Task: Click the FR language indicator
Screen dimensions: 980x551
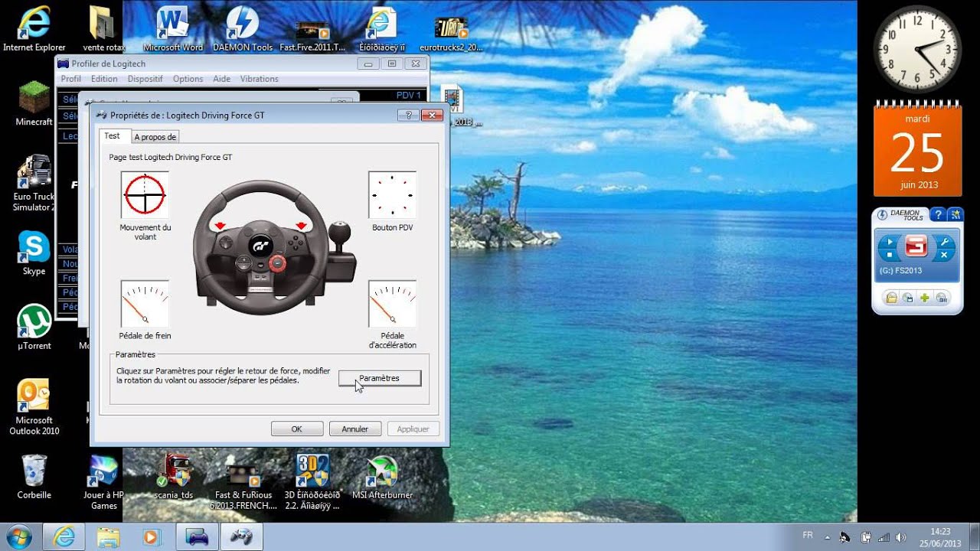Action: pos(808,535)
